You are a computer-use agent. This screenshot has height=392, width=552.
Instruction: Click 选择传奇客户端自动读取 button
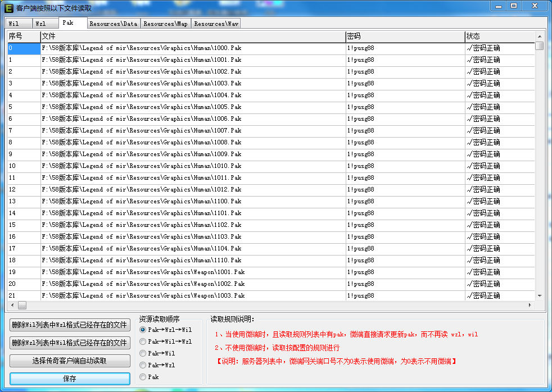pos(70,361)
